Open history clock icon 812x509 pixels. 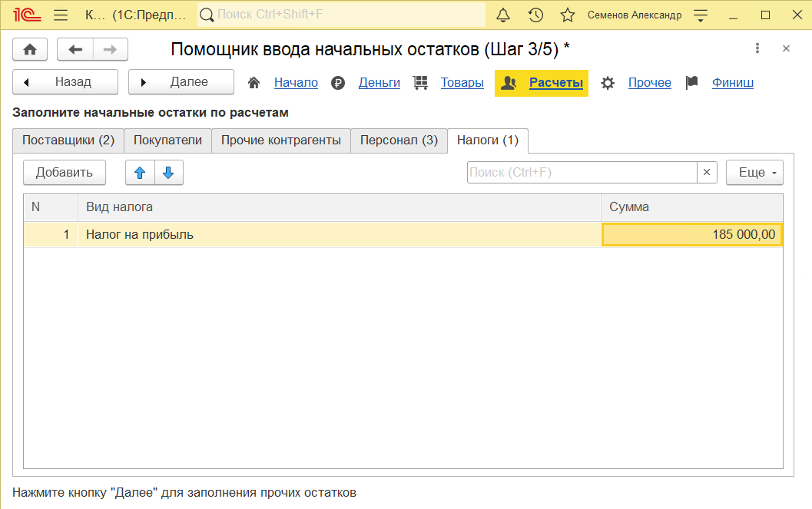[535, 15]
